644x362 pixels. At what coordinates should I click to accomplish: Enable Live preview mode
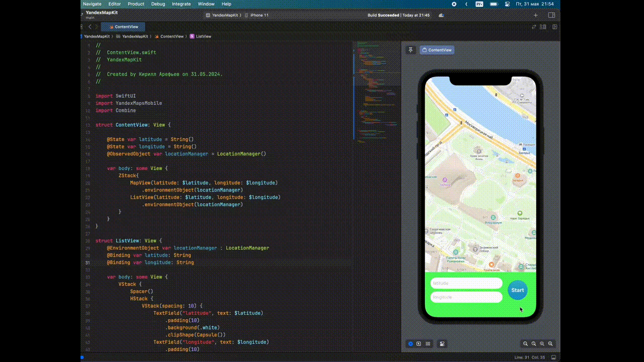coord(411,344)
